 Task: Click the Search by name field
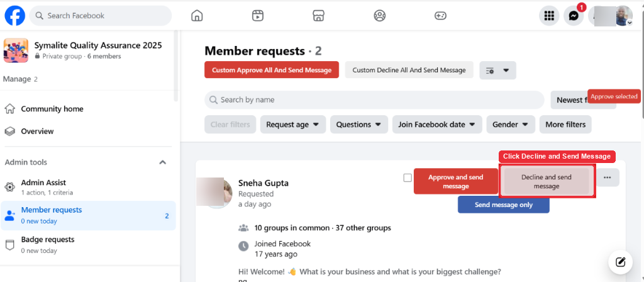coord(374,100)
